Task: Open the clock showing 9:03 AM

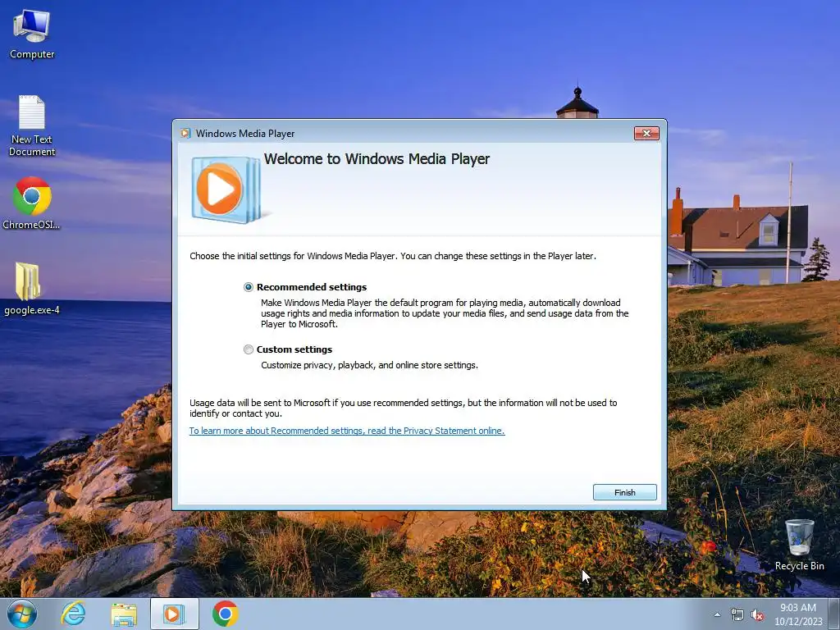Action: click(x=797, y=614)
